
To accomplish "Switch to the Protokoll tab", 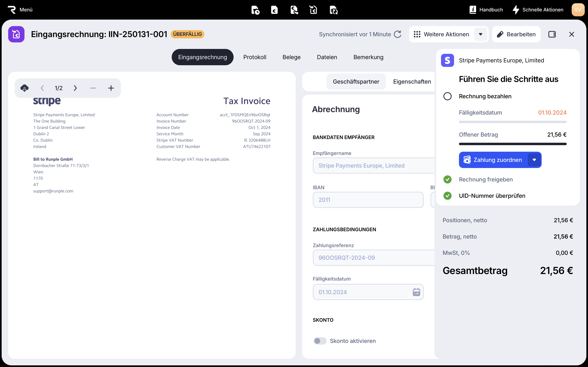I will click(255, 57).
